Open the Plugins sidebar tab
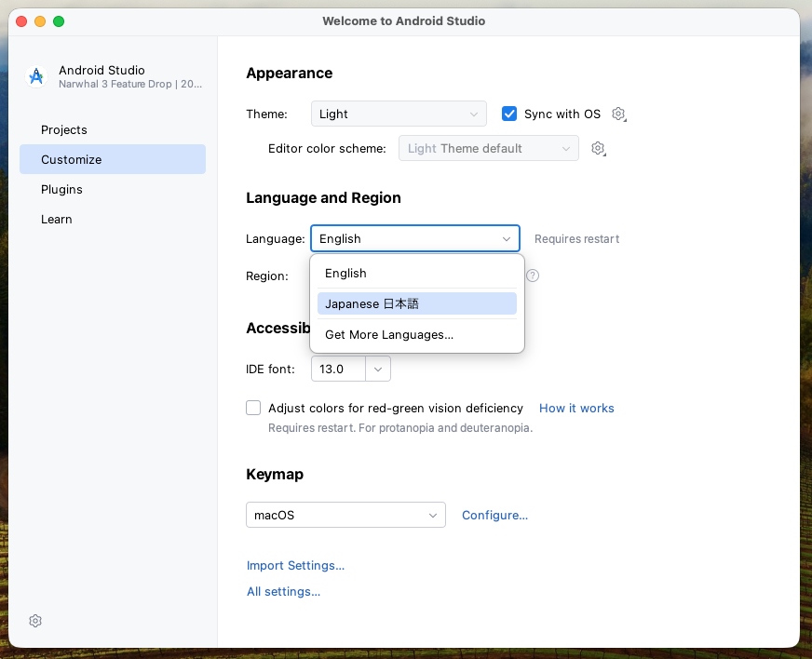 113,190
